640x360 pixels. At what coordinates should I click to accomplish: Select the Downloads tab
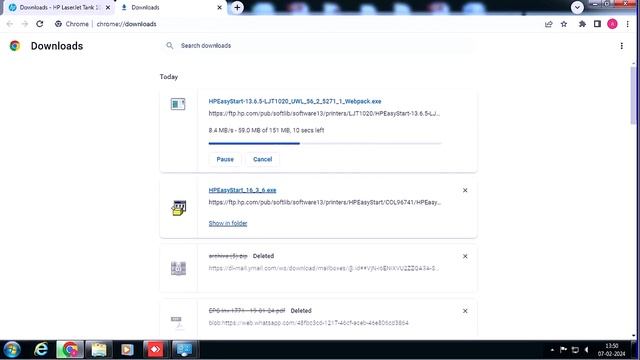[x=171, y=7]
